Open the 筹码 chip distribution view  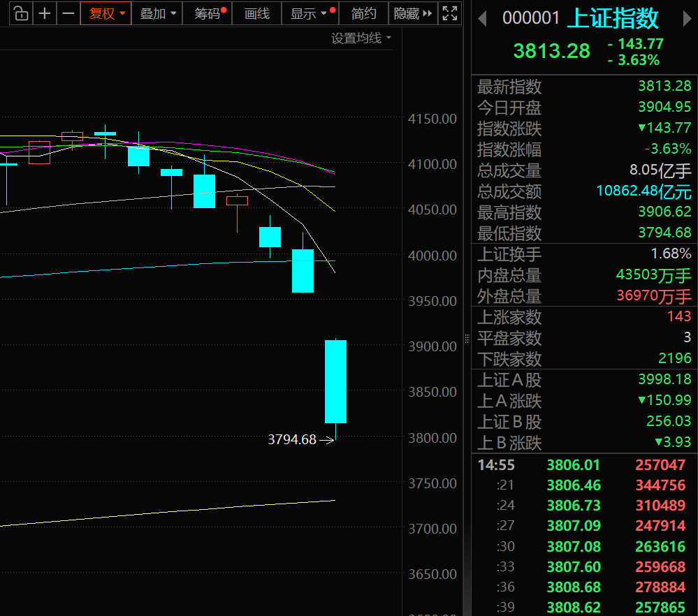coord(208,13)
